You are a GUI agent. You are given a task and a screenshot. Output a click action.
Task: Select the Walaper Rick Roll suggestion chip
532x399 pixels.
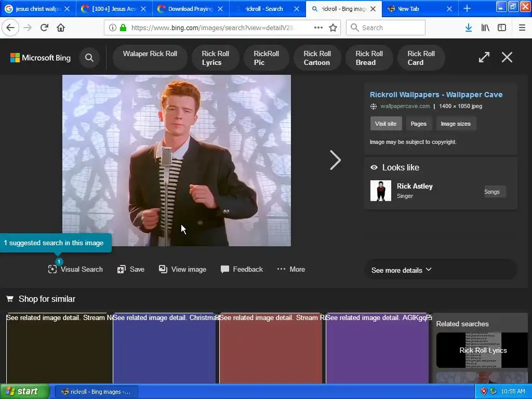[x=150, y=58]
